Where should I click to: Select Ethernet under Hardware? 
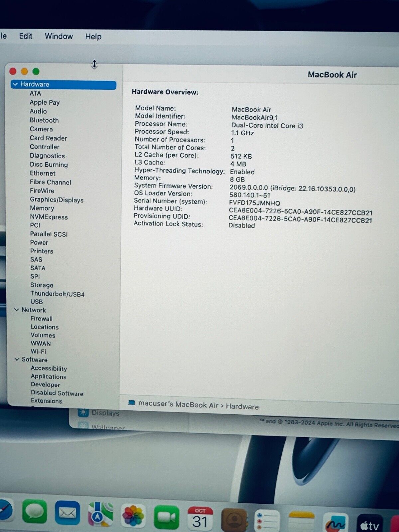[43, 173]
